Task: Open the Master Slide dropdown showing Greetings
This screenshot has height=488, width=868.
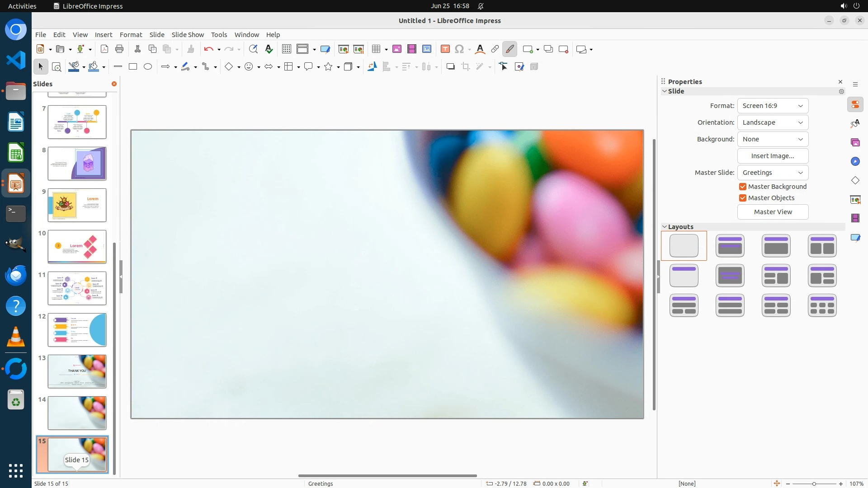Action: (773, 173)
